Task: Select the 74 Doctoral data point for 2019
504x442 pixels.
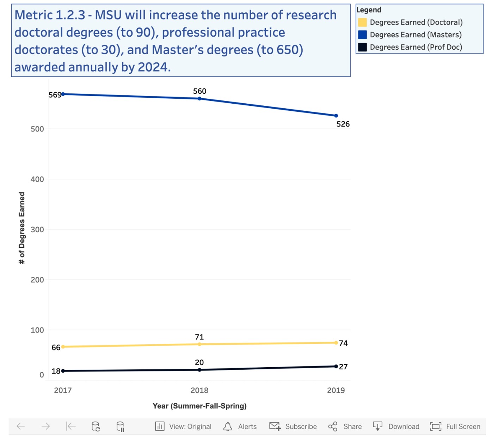Action: tap(336, 343)
